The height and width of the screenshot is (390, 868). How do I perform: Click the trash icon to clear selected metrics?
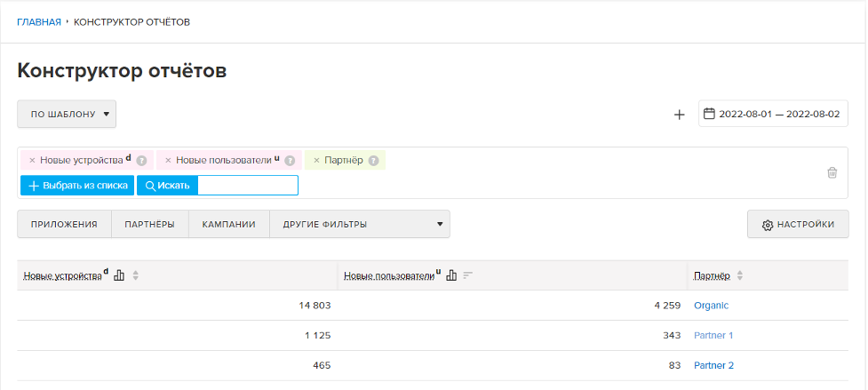click(x=832, y=172)
